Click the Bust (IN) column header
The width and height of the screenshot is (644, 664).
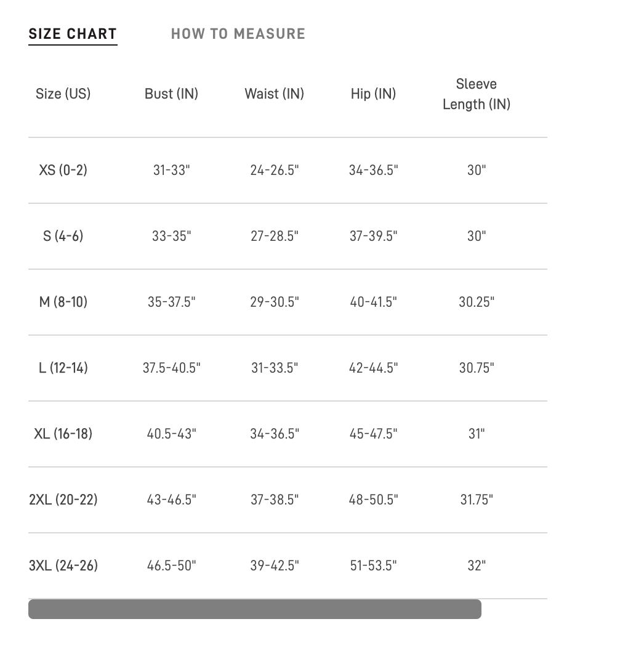pos(171,94)
